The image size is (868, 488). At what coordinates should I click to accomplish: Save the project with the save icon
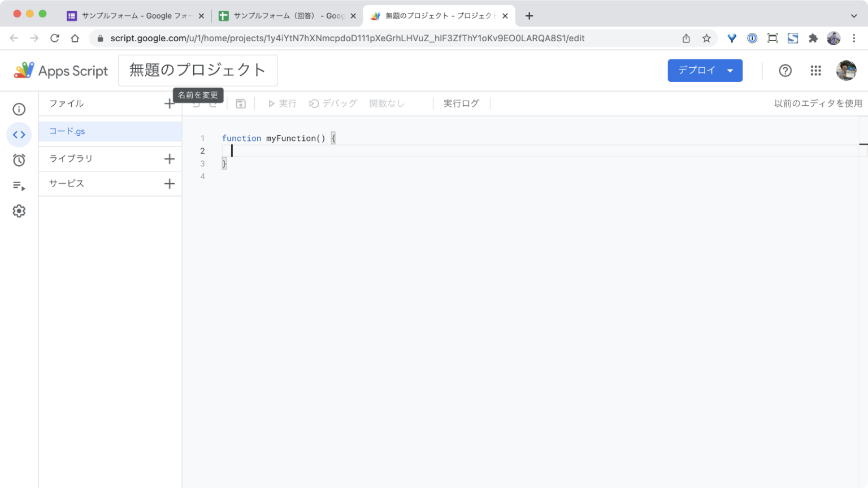coord(240,103)
